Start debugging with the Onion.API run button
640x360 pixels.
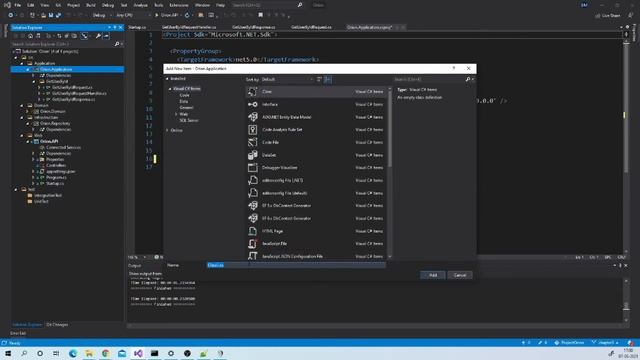click(167, 16)
